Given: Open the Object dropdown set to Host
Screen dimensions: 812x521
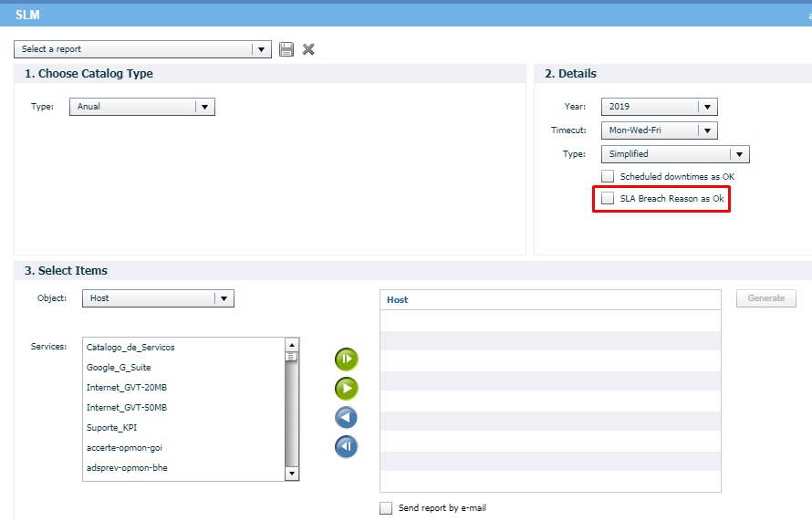Looking at the screenshot, I should click(x=224, y=298).
